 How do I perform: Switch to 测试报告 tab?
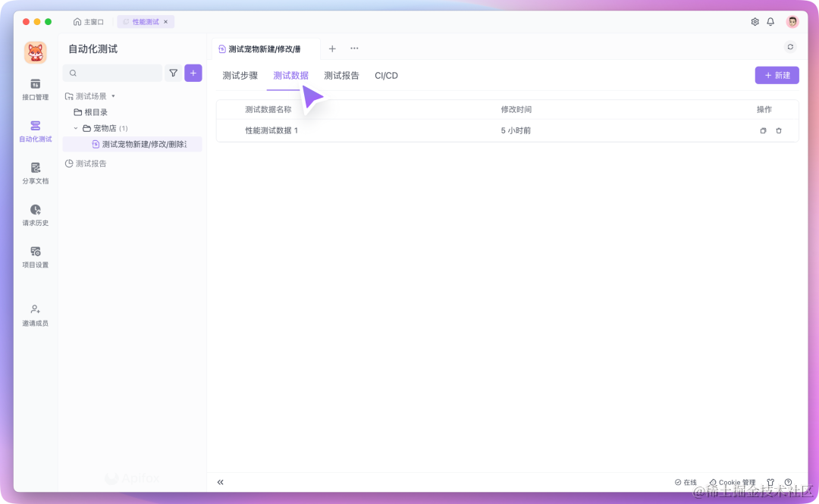tap(341, 76)
